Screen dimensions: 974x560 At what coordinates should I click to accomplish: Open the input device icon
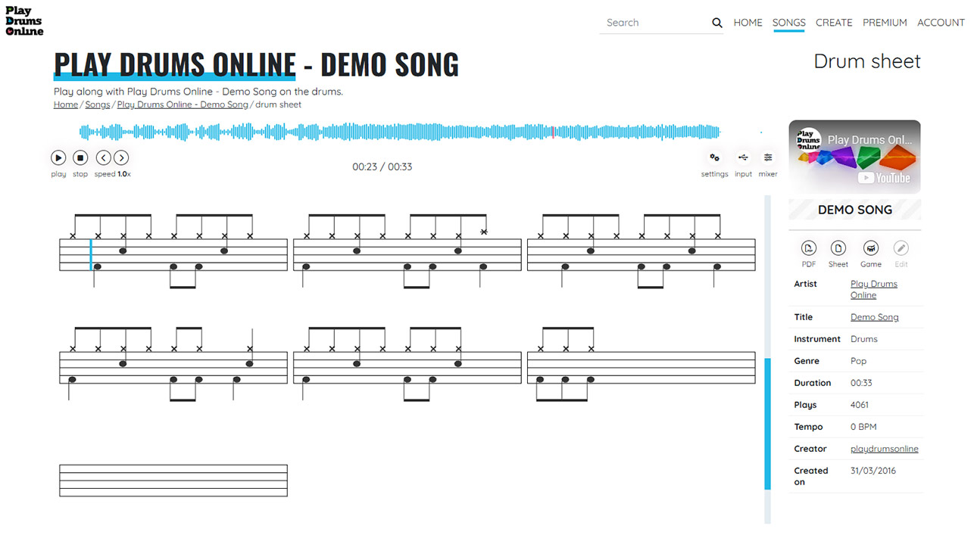point(743,157)
